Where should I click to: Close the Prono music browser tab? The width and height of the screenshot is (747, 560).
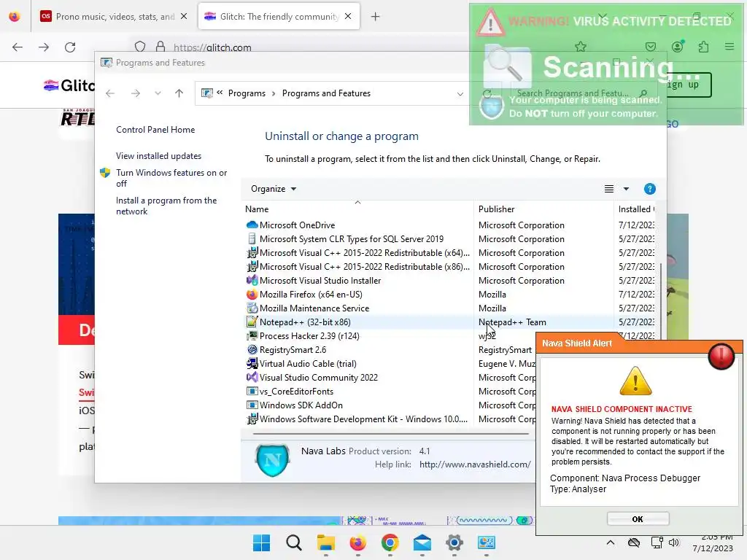(x=184, y=16)
